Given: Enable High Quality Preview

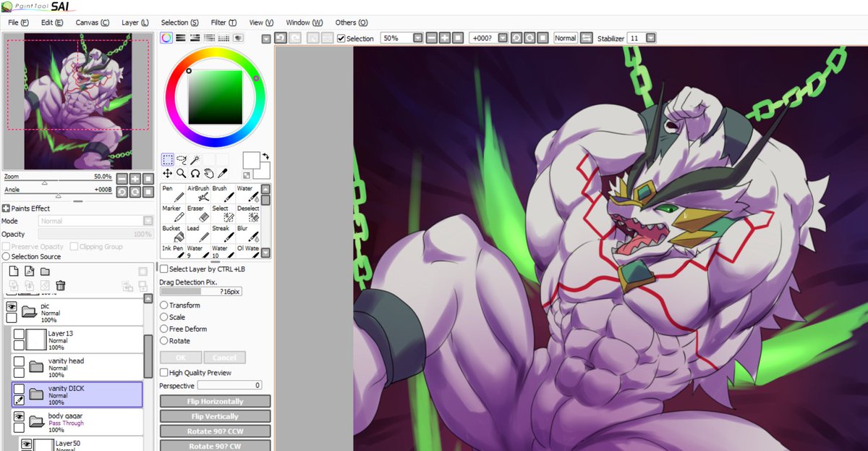Looking at the screenshot, I should [x=163, y=373].
